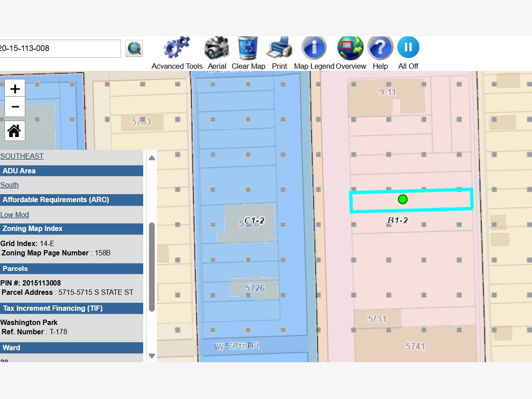Show the Overview globe map
Viewport: 532px width, 399px height.
tap(350, 48)
